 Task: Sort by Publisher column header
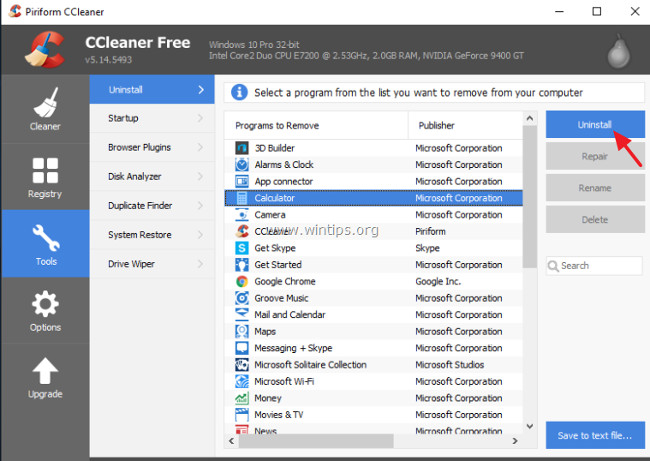pos(465,125)
